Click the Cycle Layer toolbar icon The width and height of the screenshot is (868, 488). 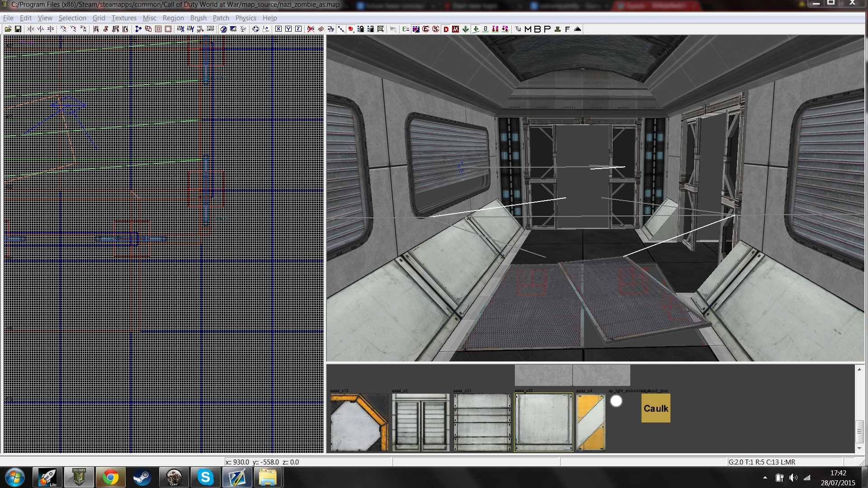tap(211, 29)
